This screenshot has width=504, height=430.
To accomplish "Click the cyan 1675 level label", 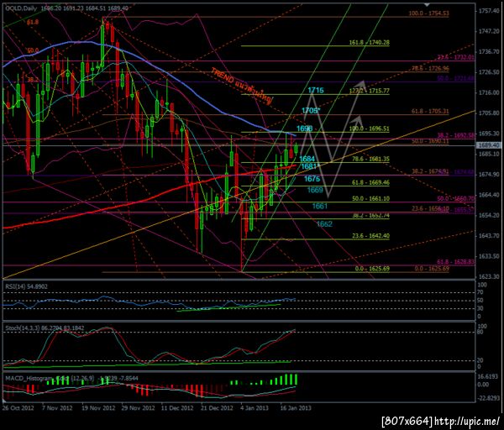I will tap(312, 179).
